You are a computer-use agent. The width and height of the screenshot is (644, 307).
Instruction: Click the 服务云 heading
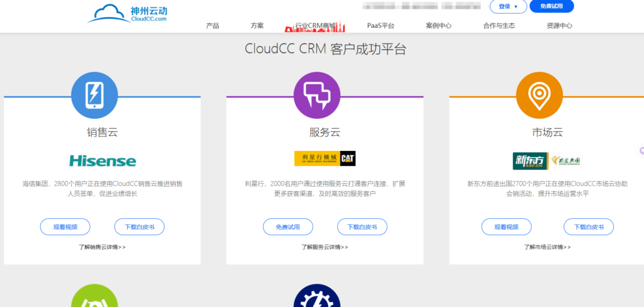pos(325,132)
